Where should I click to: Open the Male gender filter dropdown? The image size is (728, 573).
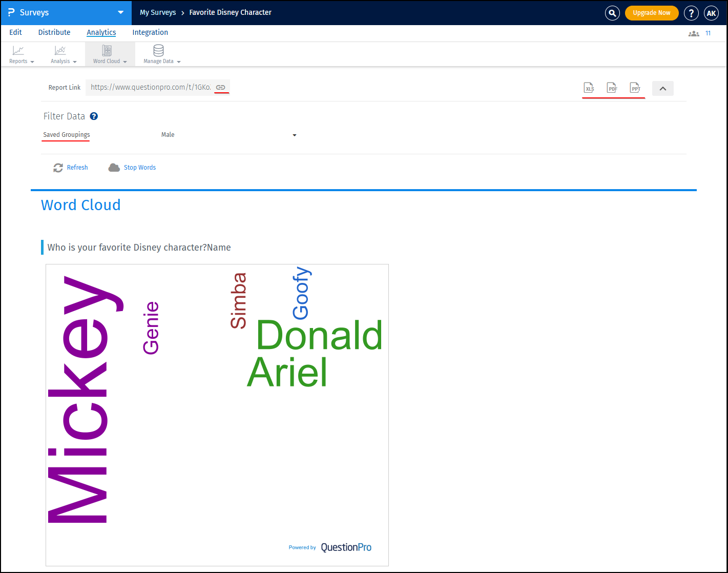point(229,135)
